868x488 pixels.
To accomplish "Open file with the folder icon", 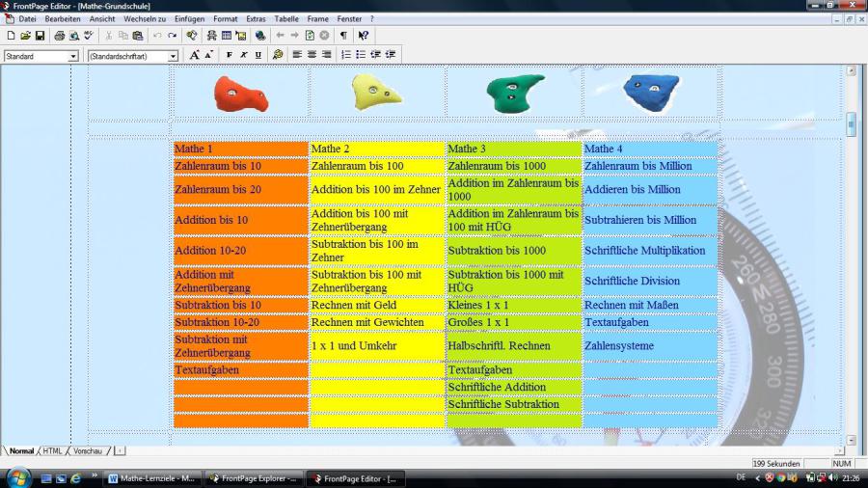I will tap(26, 36).
